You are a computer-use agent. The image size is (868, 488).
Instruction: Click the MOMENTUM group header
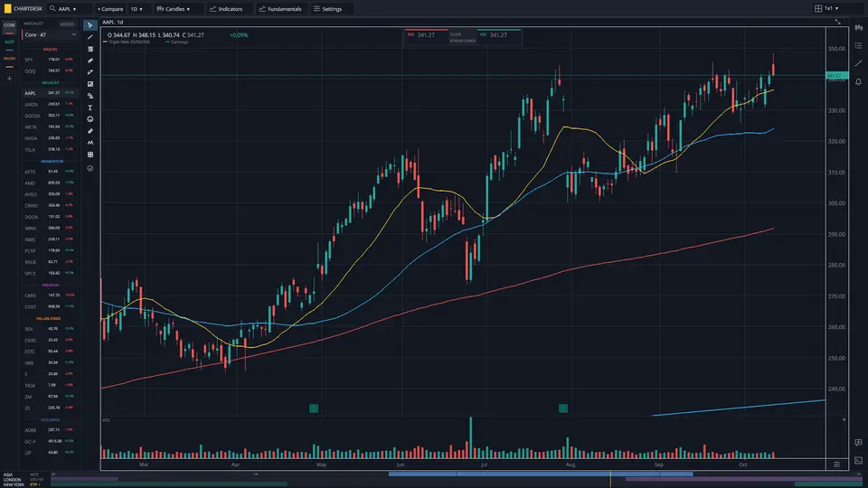click(52, 162)
